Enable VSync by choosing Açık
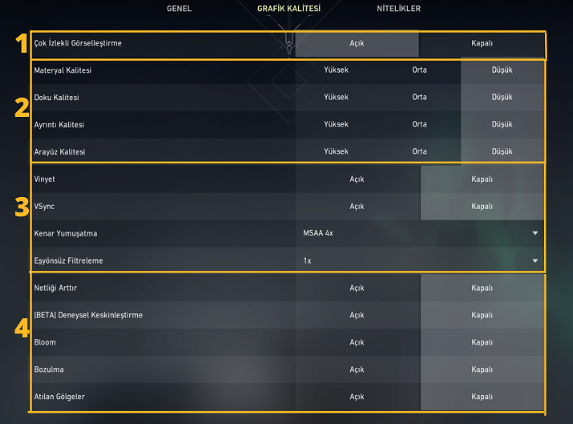The width and height of the screenshot is (573, 424). [x=357, y=207]
